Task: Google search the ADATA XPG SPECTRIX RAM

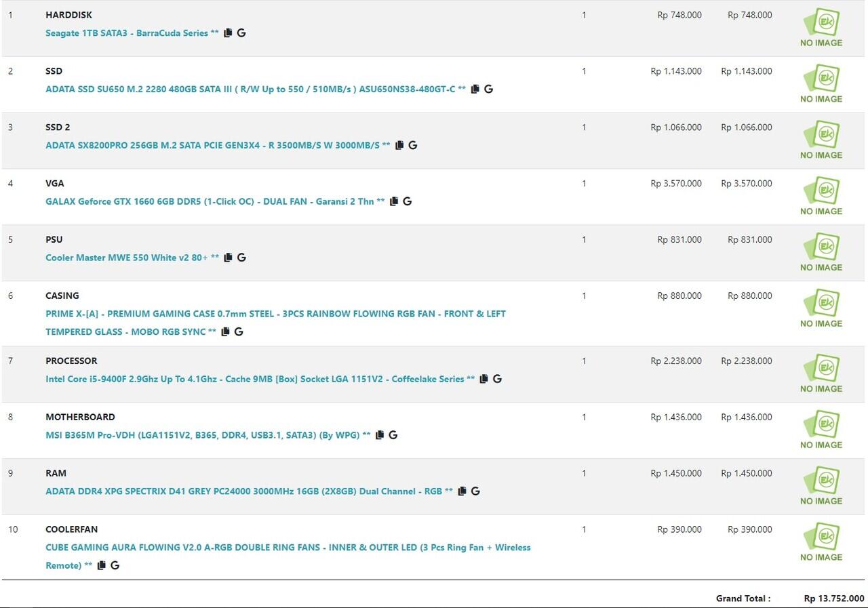Action: [x=475, y=491]
